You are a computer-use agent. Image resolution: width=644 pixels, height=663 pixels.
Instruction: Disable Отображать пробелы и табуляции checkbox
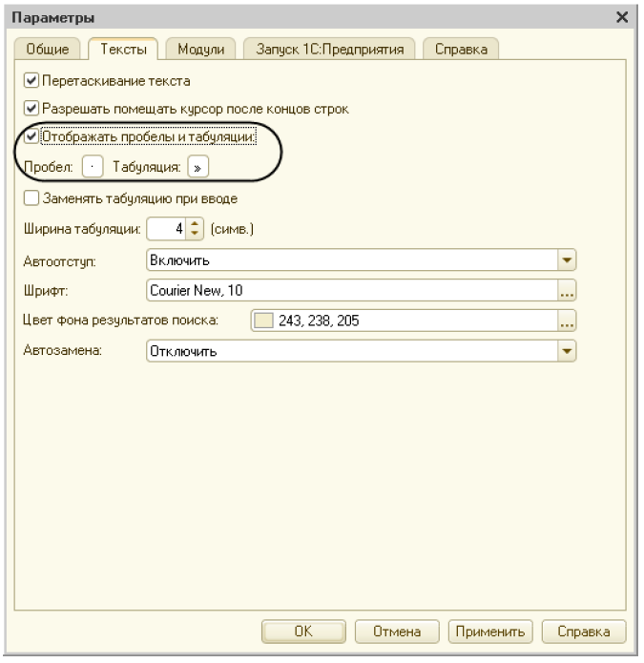pyautogui.click(x=31, y=136)
